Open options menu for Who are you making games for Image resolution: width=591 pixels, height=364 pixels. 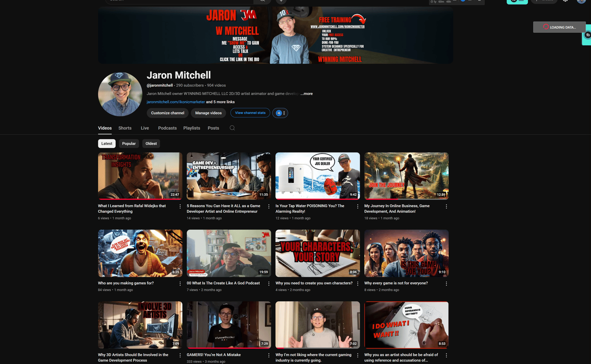pos(180,284)
